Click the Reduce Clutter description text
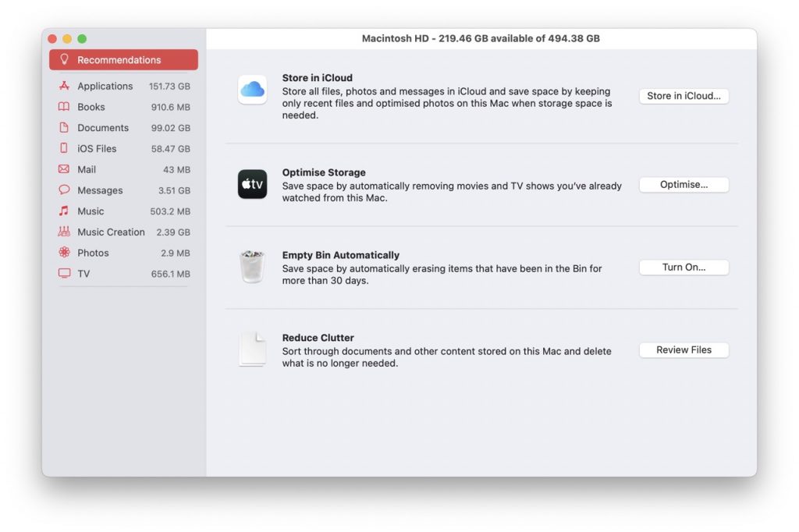The height and width of the screenshot is (532, 799). [x=447, y=357]
